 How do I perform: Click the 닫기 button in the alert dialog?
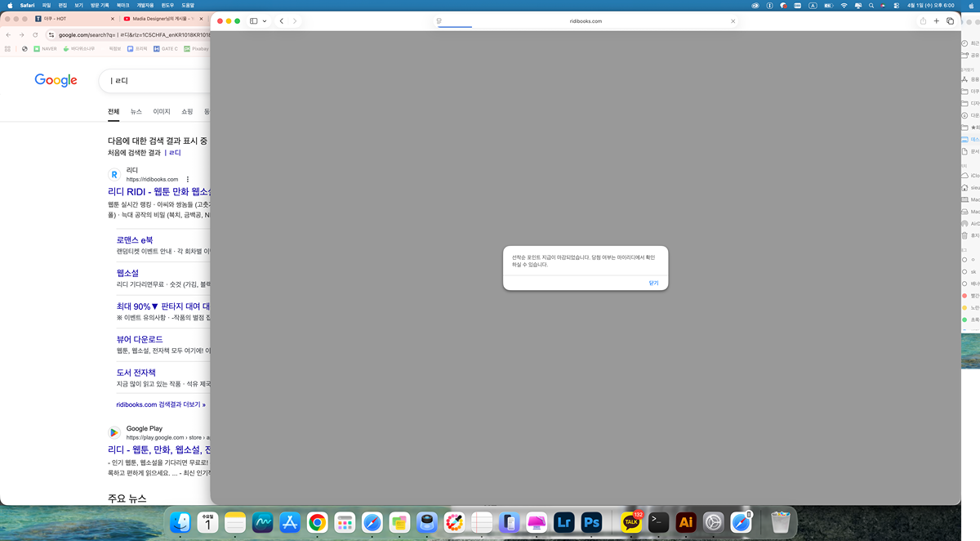point(653,283)
